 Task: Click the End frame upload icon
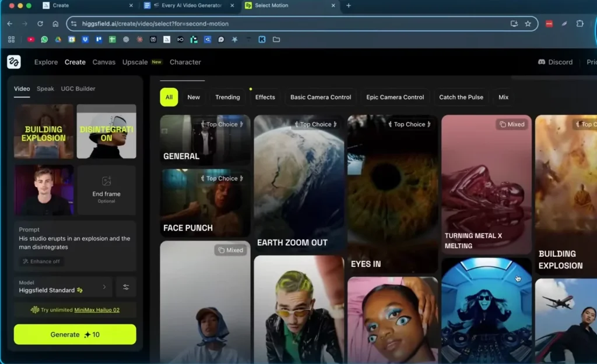point(106,182)
